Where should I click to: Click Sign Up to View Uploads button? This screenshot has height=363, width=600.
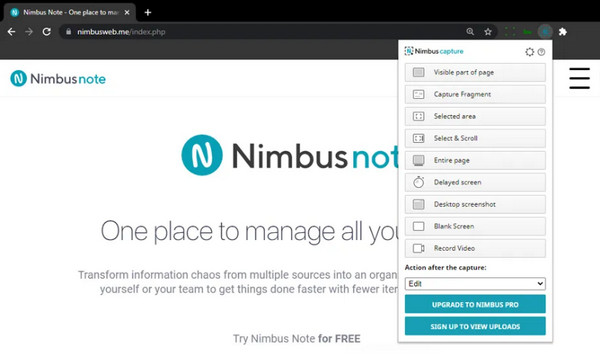pos(475,326)
